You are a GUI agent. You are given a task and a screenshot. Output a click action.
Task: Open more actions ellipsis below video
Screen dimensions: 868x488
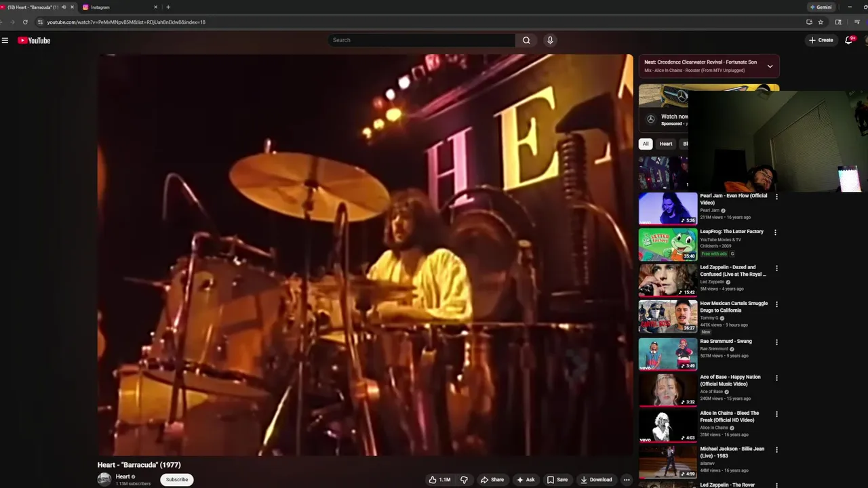pyautogui.click(x=627, y=479)
